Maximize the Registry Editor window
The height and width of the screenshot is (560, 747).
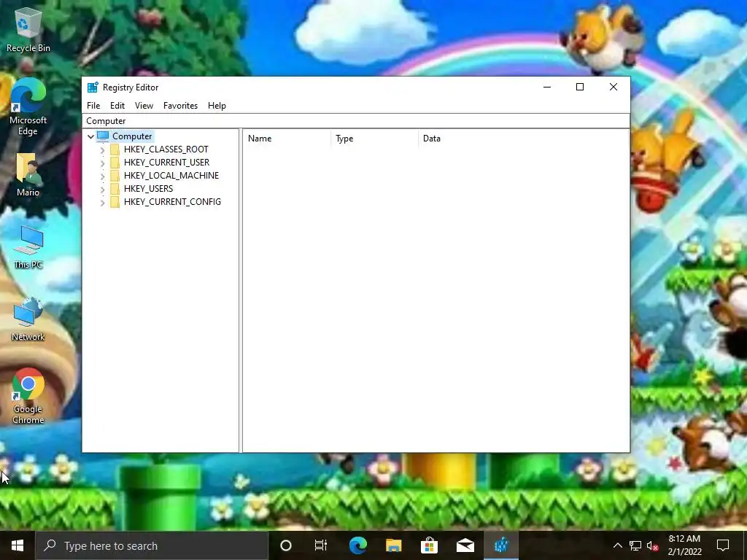(x=580, y=87)
